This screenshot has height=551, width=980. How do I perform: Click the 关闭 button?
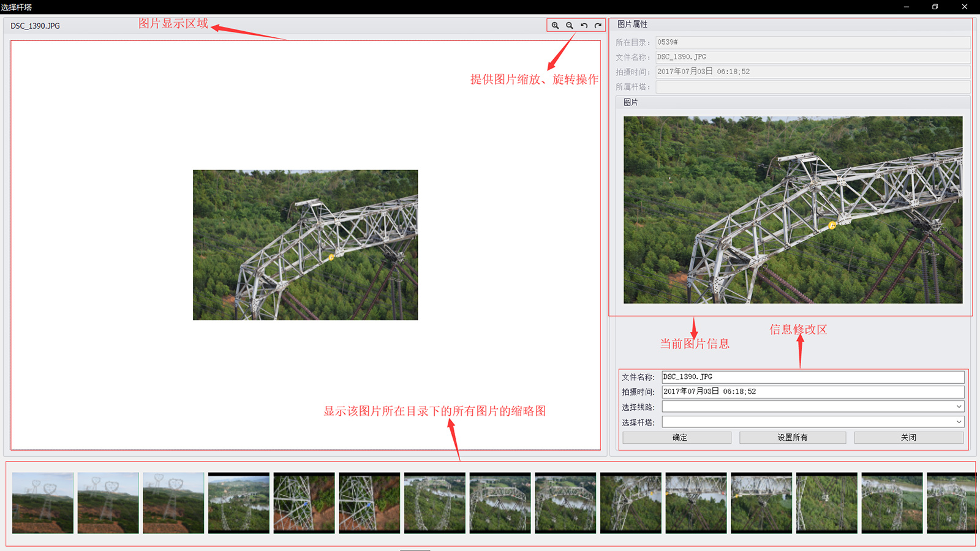click(x=909, y=438)
